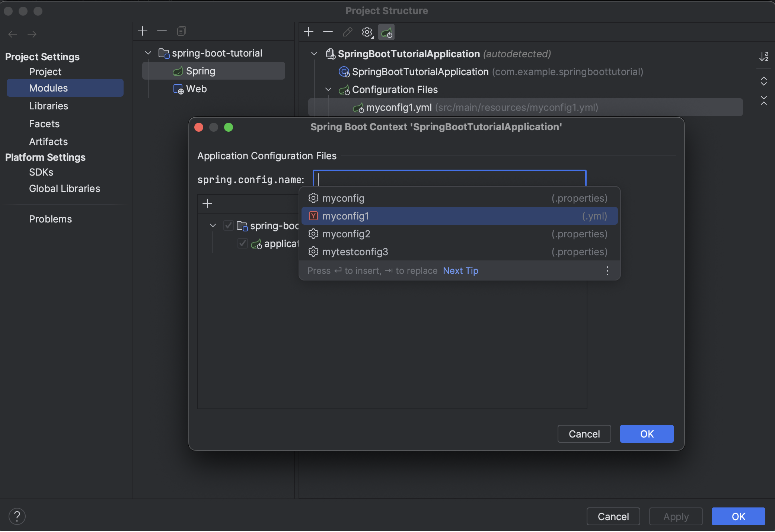Click the Apply button
The width and height of the screenshot is (775, 532).
(675, 516)
